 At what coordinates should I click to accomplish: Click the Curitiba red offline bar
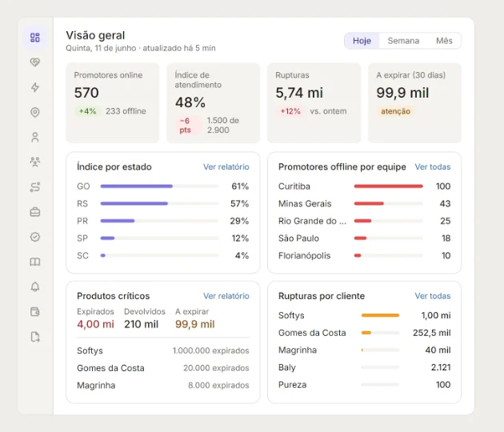388,186
